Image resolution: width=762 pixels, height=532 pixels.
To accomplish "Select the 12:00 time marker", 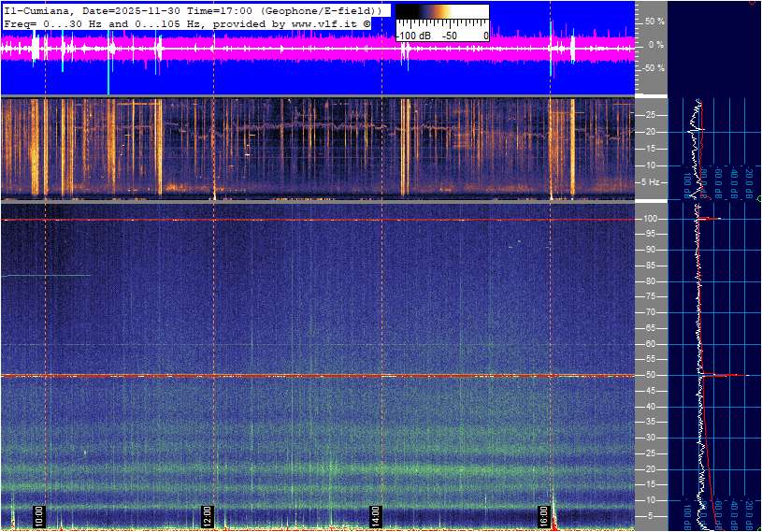I will (x=208, y=516).
